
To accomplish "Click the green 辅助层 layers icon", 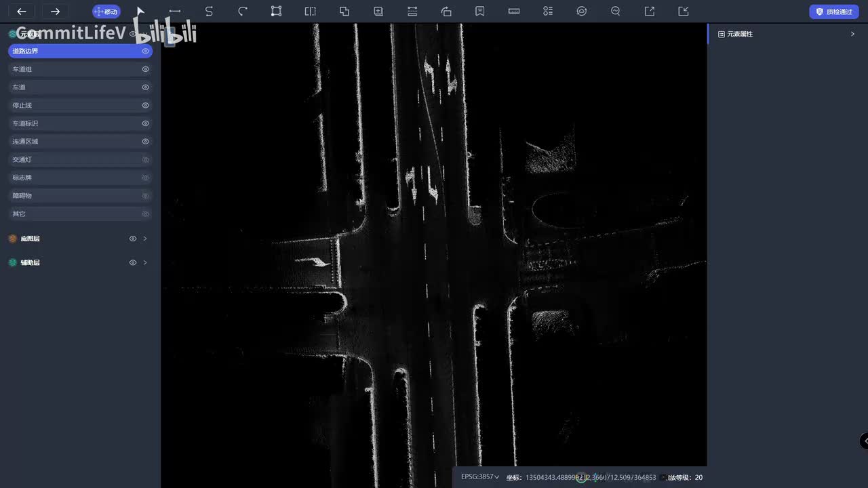I will point(12,262).
